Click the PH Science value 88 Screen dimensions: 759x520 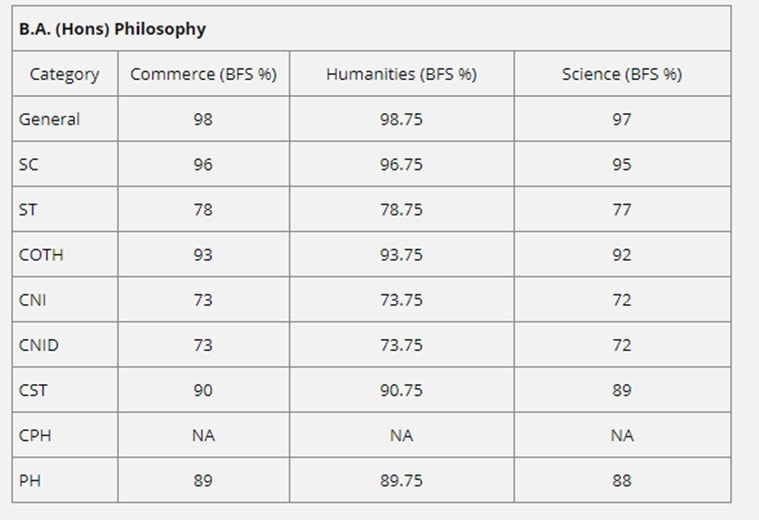(x=622, y=481)
